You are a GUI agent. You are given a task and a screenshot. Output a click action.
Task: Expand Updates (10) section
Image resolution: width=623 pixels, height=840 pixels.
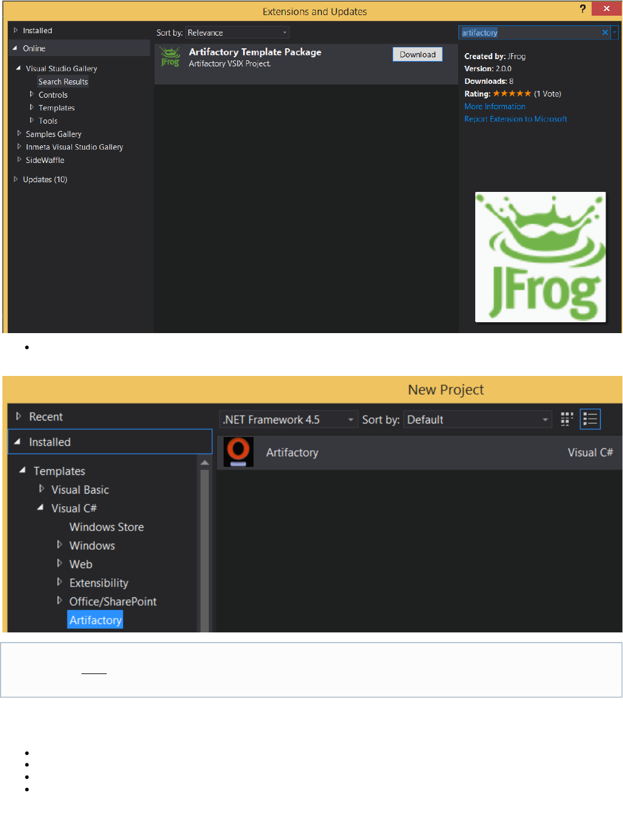(x=16, y=179)
